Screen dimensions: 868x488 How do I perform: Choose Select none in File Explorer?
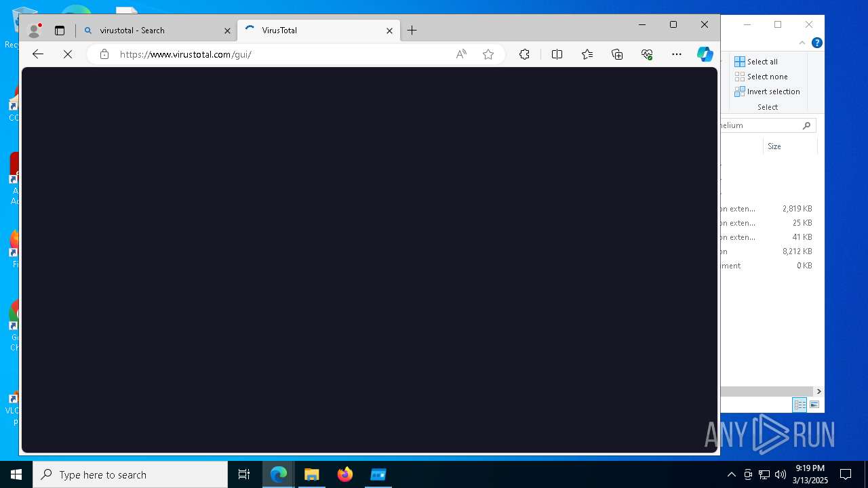(x=761, y=77)
